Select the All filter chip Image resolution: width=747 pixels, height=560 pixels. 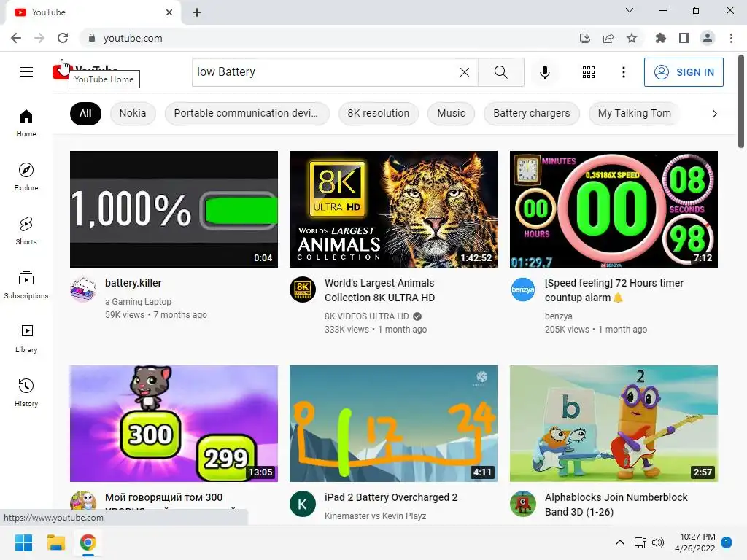coord(85,113)
